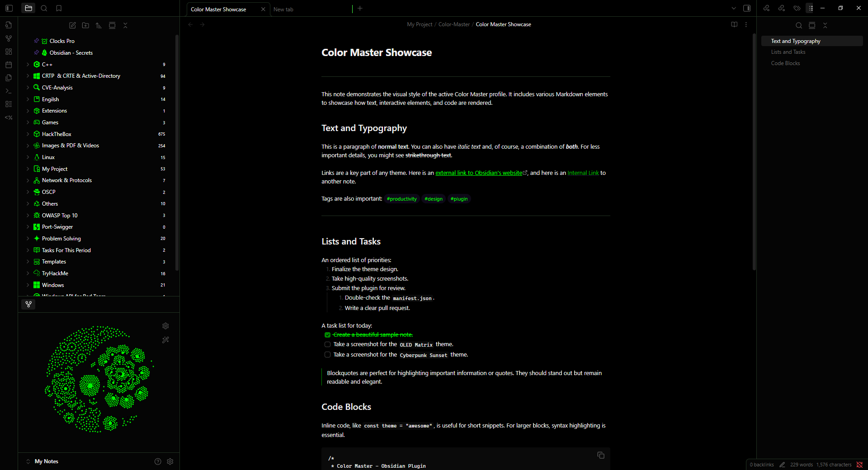Viewport: 868px width, 470px height.
Task: Open the Bookmarks tab icon
Action: pos(59,8)
